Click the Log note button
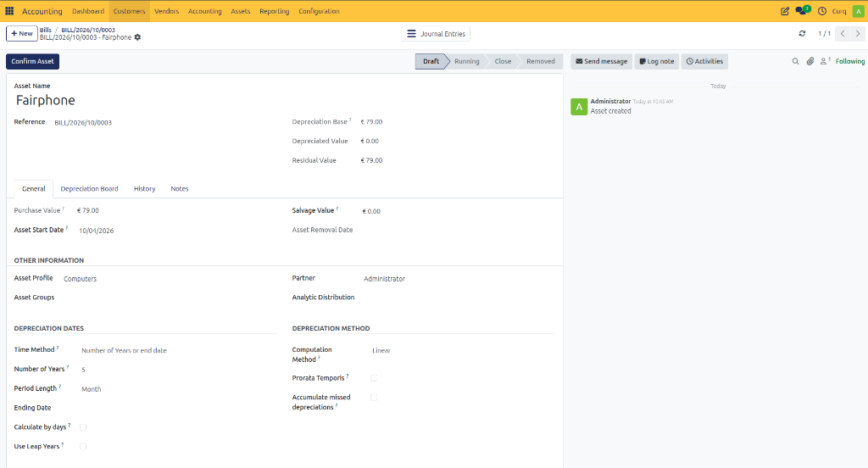 [x=657, y=62]
